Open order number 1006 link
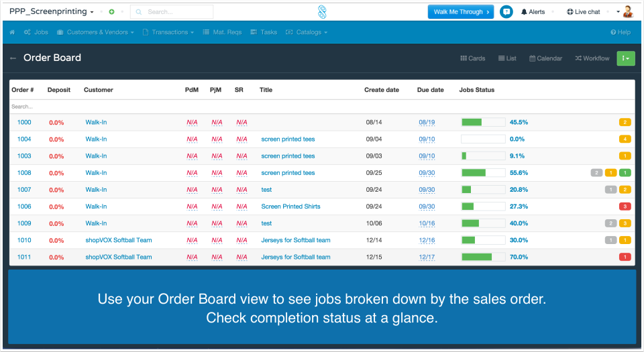644x352 pixels. click(24, 207)
